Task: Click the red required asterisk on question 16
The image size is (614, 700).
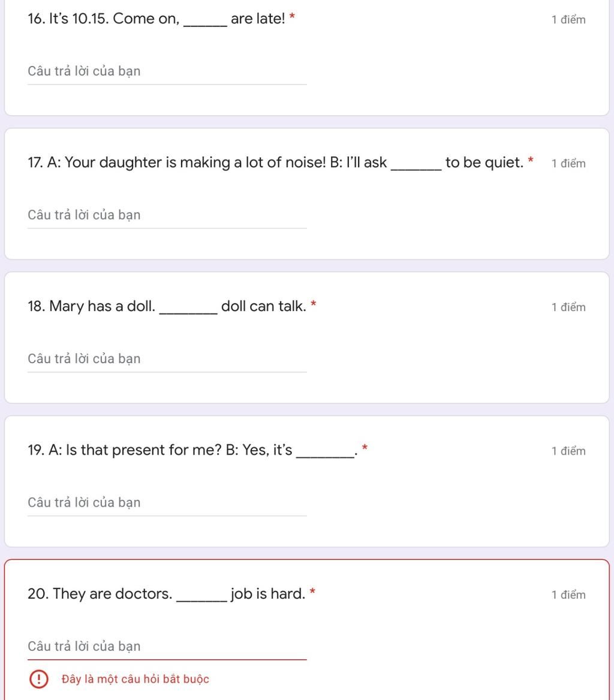Action: (x=292, y=16)
